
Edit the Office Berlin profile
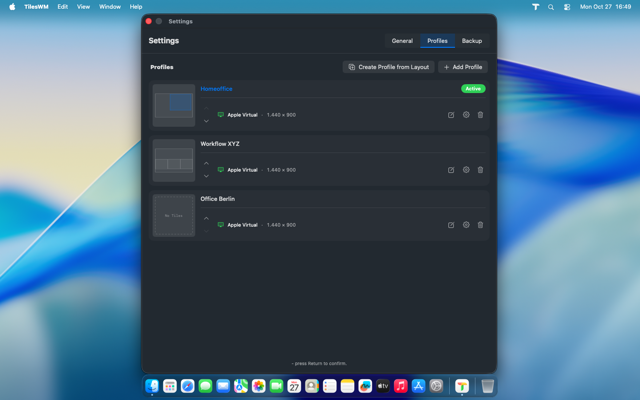coord(451,225)
